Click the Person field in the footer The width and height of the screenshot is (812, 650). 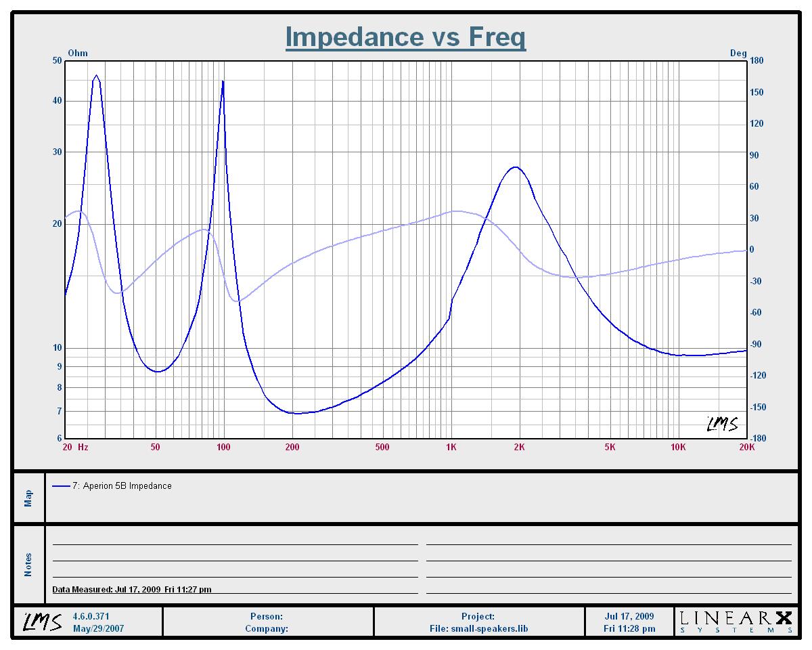267,617
